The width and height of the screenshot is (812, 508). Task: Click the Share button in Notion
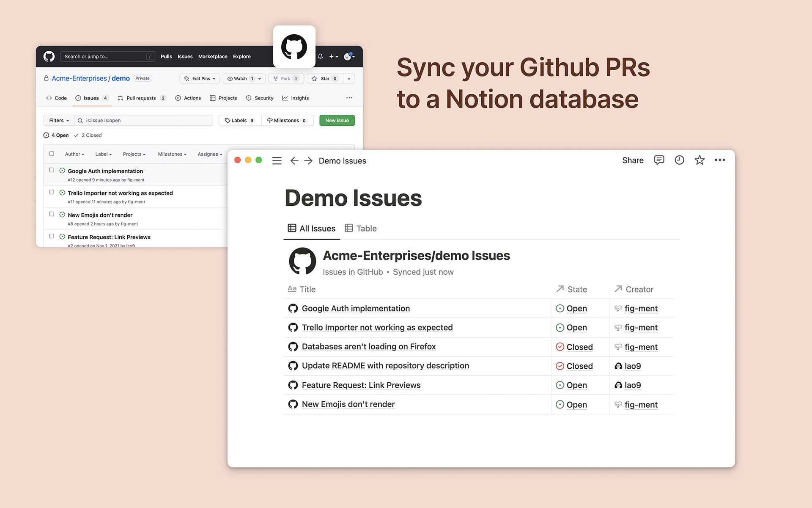(633, 160)
